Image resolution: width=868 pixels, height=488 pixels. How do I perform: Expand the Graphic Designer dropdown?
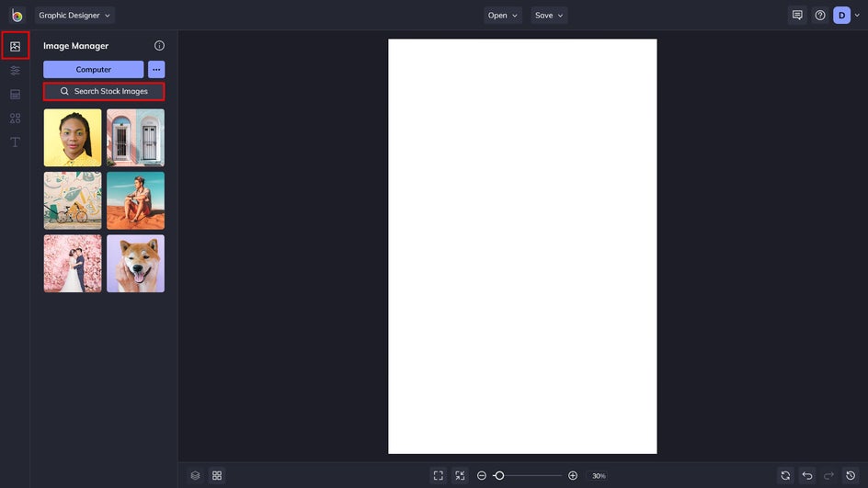click(75, 15)
